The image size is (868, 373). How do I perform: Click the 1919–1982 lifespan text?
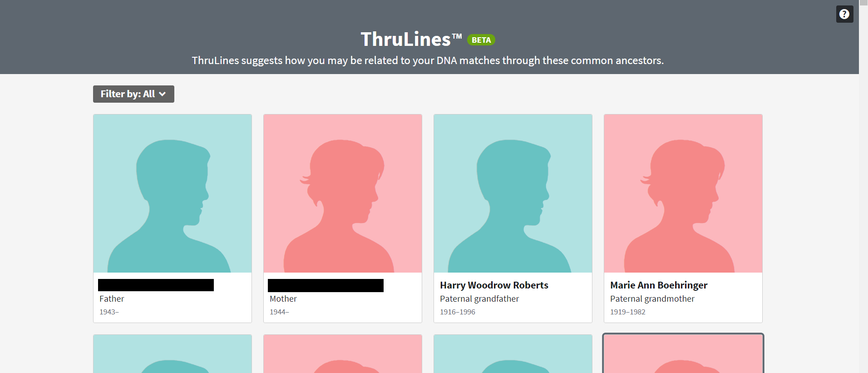(628, 312)
